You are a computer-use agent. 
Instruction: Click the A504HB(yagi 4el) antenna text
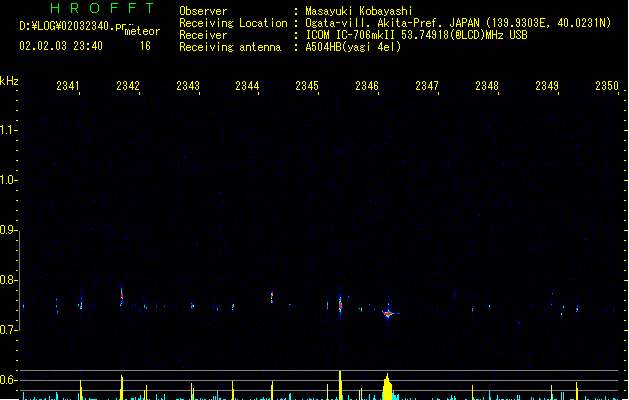click(353, 47)
